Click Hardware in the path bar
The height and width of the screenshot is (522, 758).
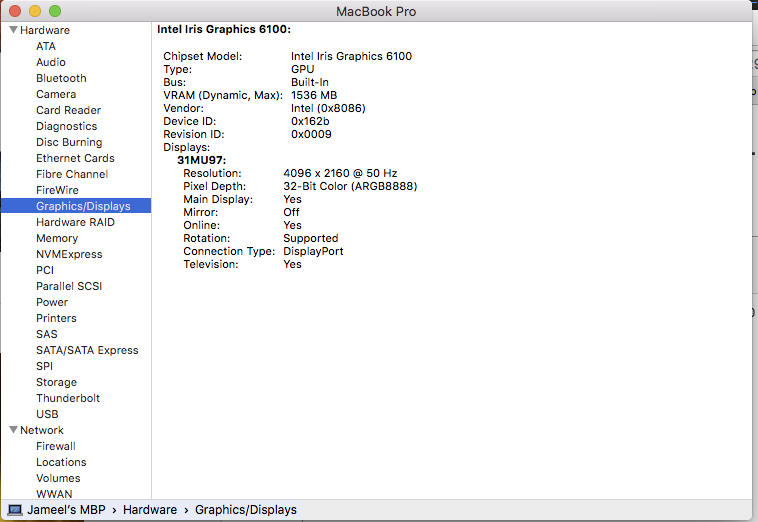(150, 510)
